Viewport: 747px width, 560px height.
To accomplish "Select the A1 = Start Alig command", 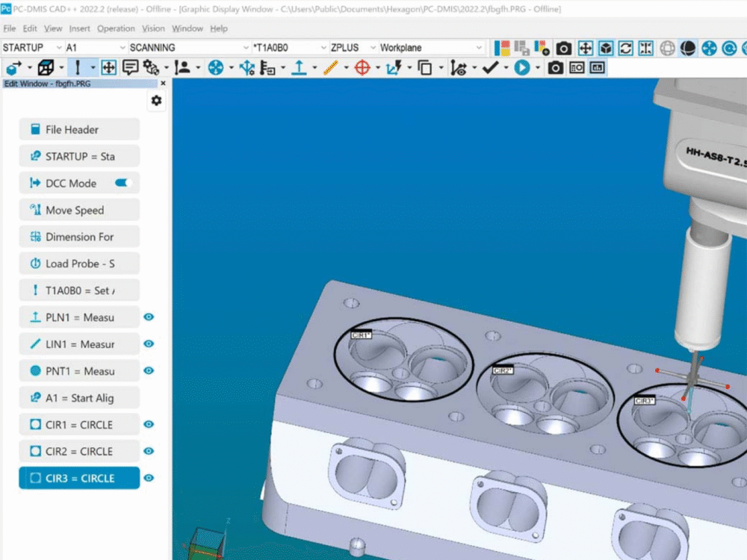I will point(79,398).
